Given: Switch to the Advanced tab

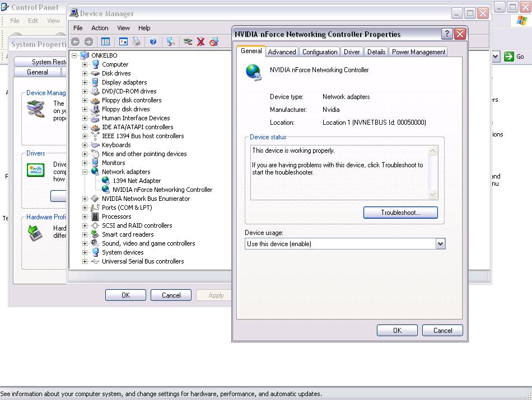Looking at the screenshot, I should pos(282,52).
